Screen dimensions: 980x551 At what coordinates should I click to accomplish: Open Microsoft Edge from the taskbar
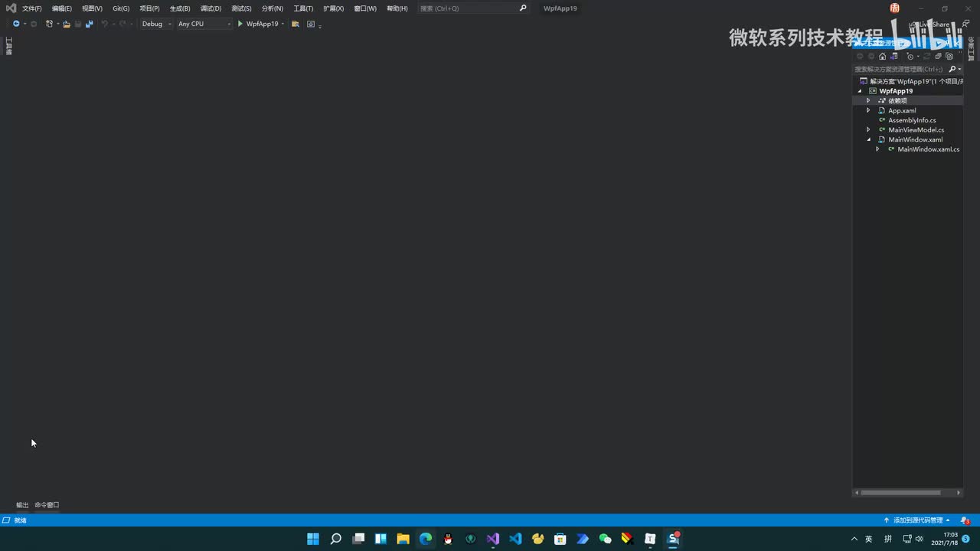(426, 539)
